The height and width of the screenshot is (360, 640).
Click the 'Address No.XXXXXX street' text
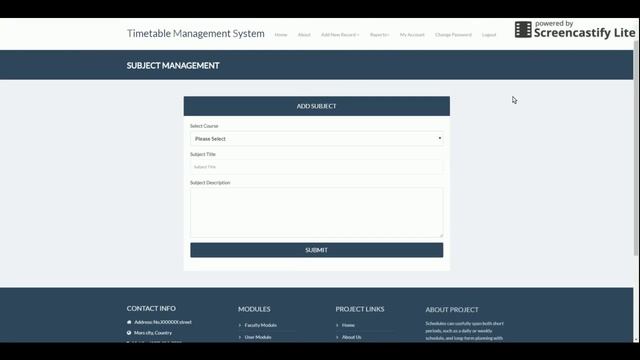(163, 322)
